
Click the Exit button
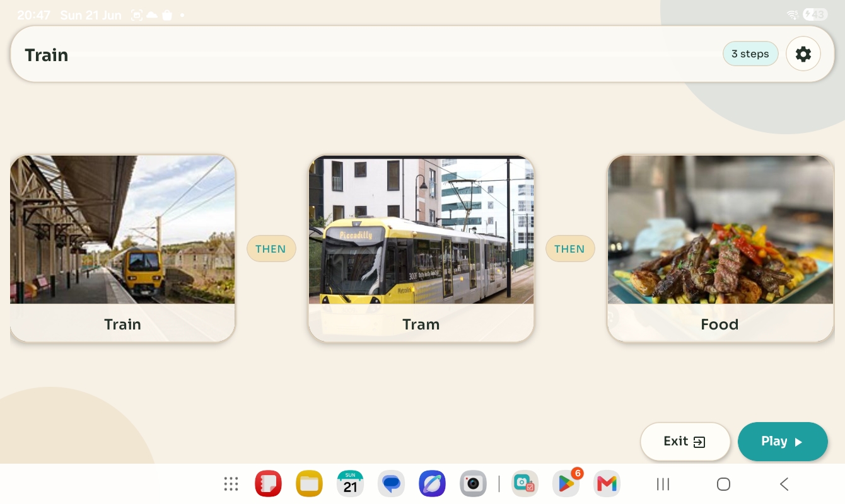685,442
